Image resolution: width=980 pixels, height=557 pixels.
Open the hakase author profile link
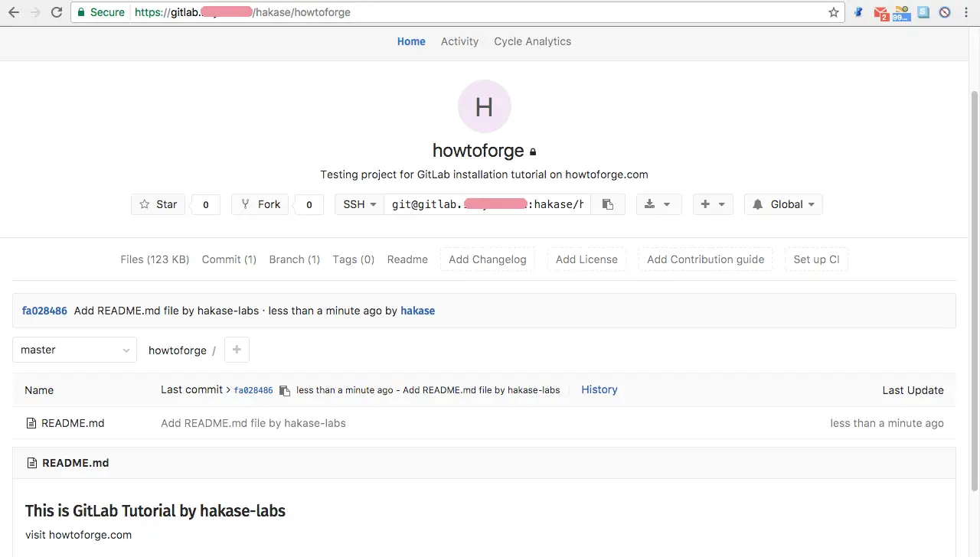click(x=417, y=311)
